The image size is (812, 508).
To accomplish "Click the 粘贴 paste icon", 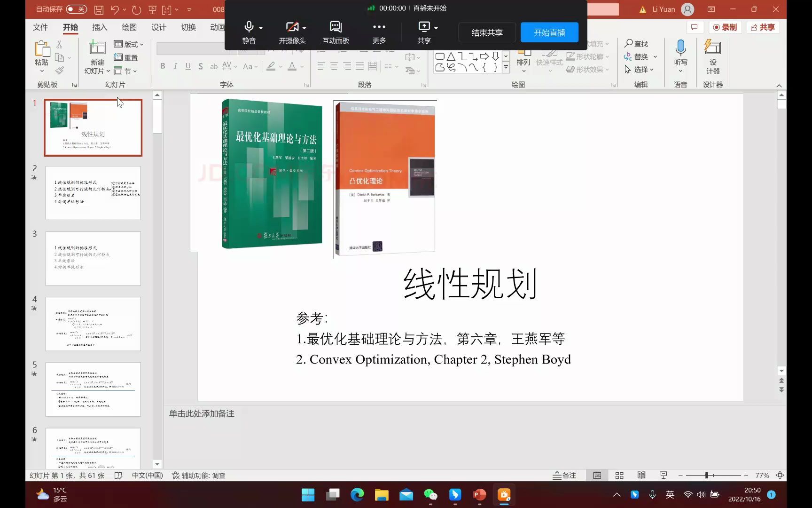I will click(x=42, y=48).
